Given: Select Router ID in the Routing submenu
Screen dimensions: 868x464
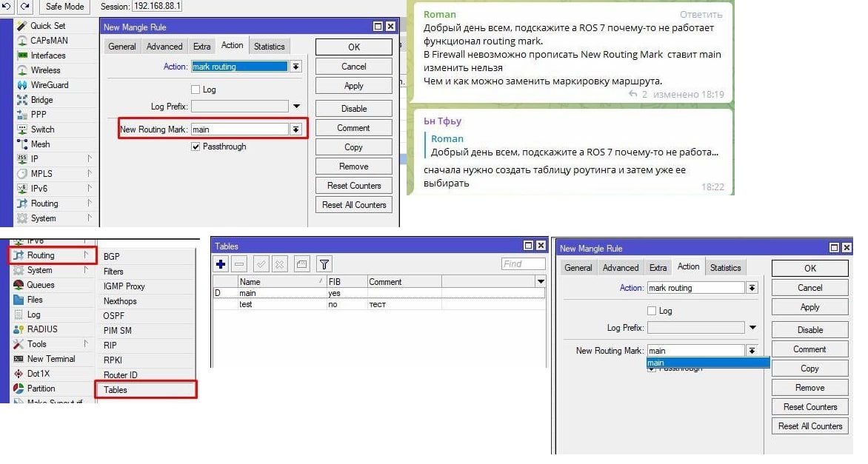Looking at the screenshot, I should pos(120,375).
